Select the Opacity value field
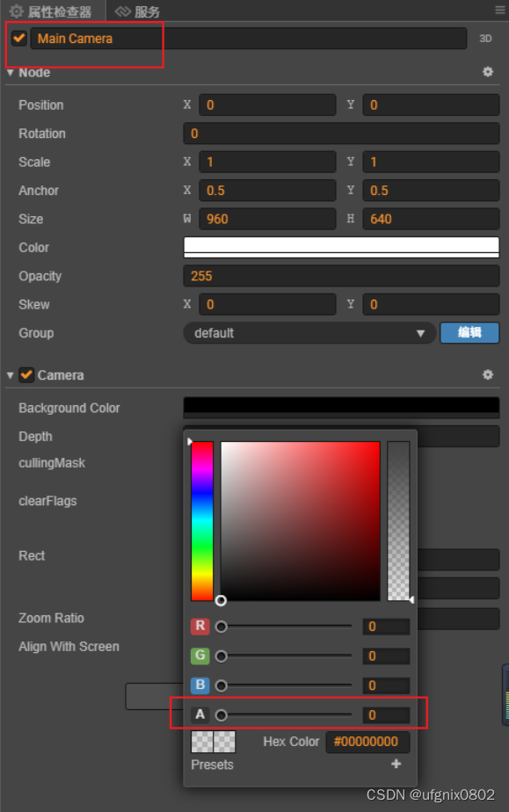 coord(341,276)
